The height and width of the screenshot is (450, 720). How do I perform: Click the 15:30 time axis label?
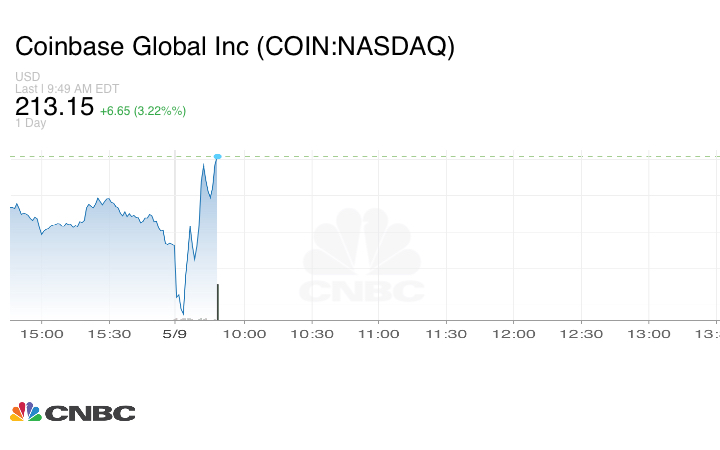[110, 334]
